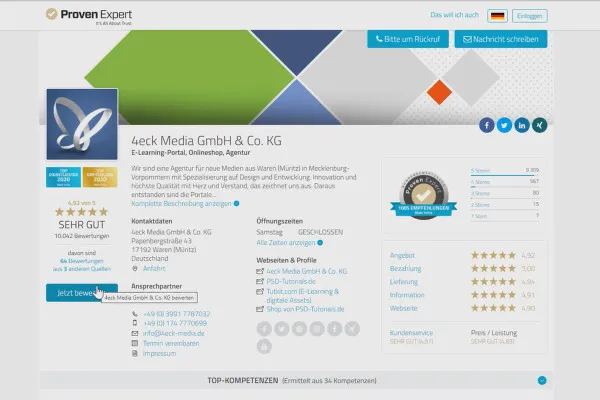Select the 2 Sterne rating row
This screenshot has height=400, width=600.
pos(505,205)
